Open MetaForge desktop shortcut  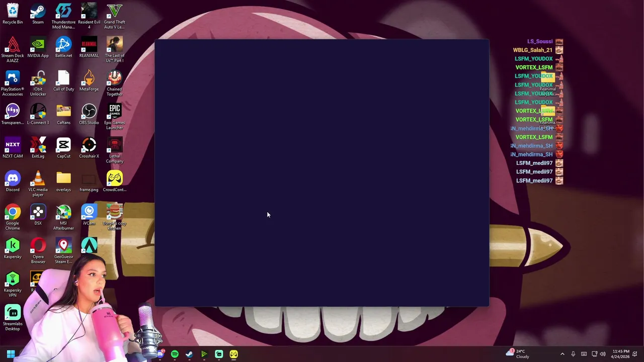89,81
